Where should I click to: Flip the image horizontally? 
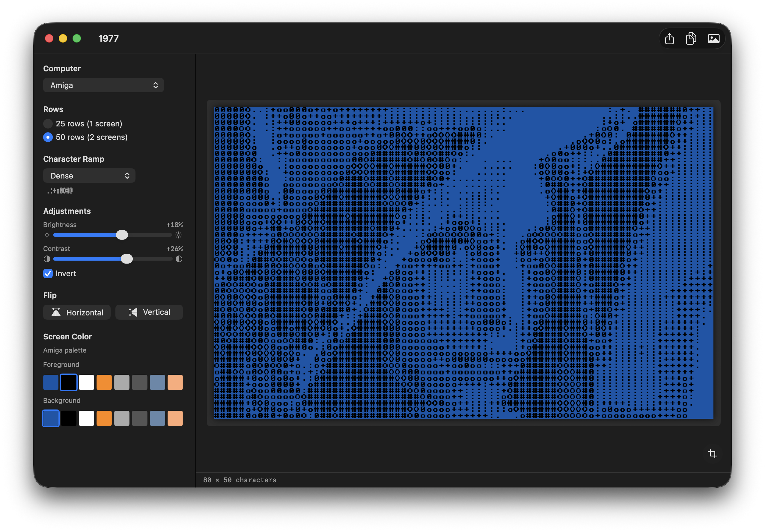coord(77,312)
